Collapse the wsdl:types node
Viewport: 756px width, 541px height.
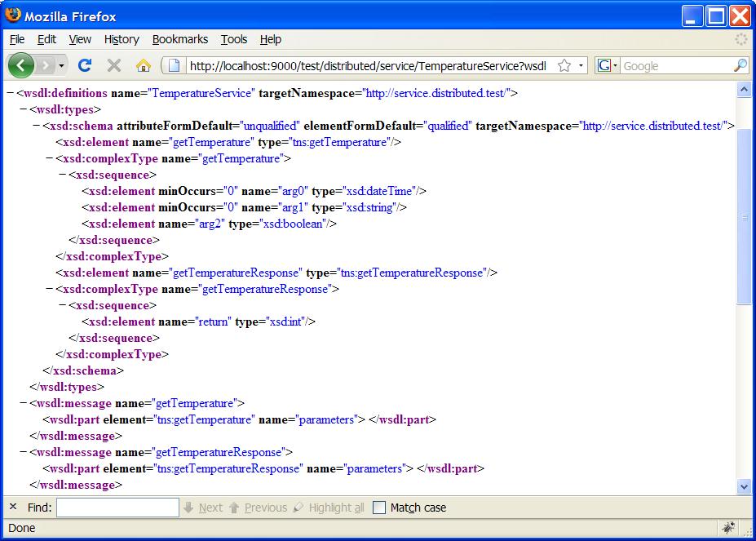pyautogui.click(x=23, y=109)
